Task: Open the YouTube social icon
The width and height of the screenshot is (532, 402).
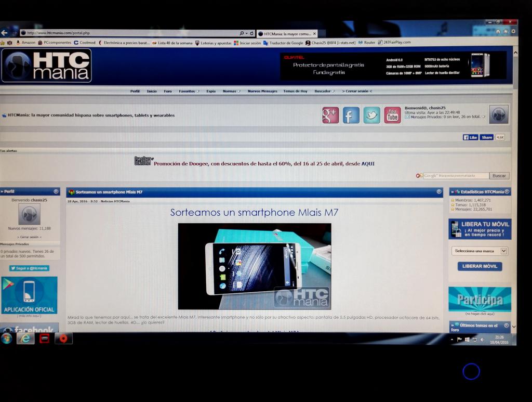Action: [392, 115]
